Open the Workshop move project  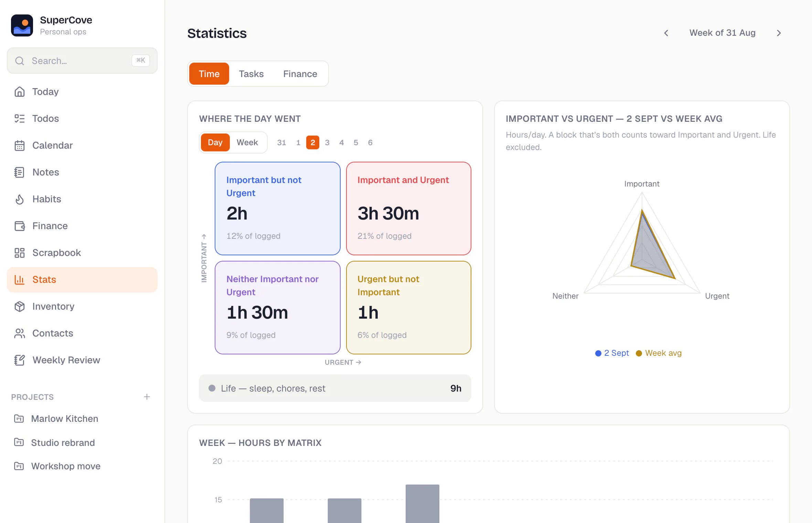point(82,466)
